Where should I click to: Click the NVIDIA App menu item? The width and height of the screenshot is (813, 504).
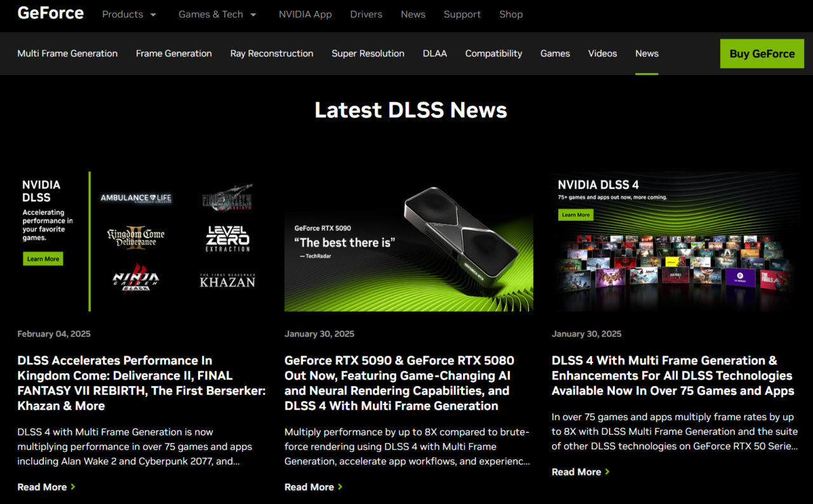click(306, 14)
